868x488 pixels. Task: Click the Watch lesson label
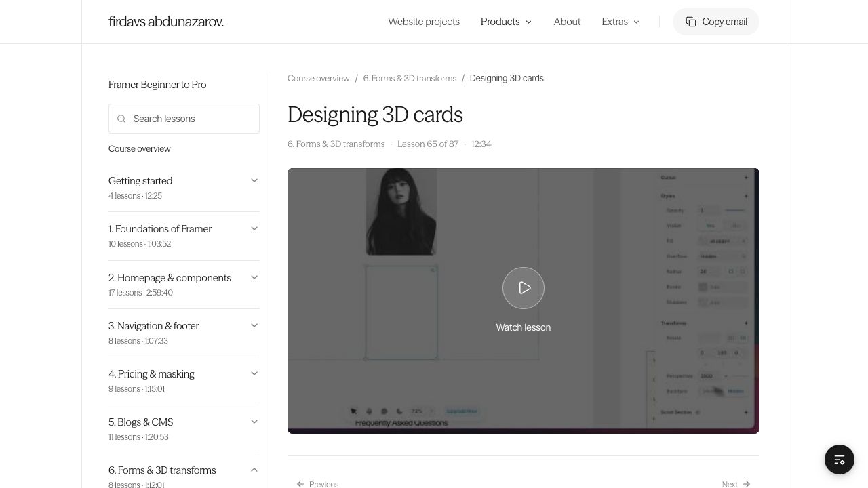point(524,327)
